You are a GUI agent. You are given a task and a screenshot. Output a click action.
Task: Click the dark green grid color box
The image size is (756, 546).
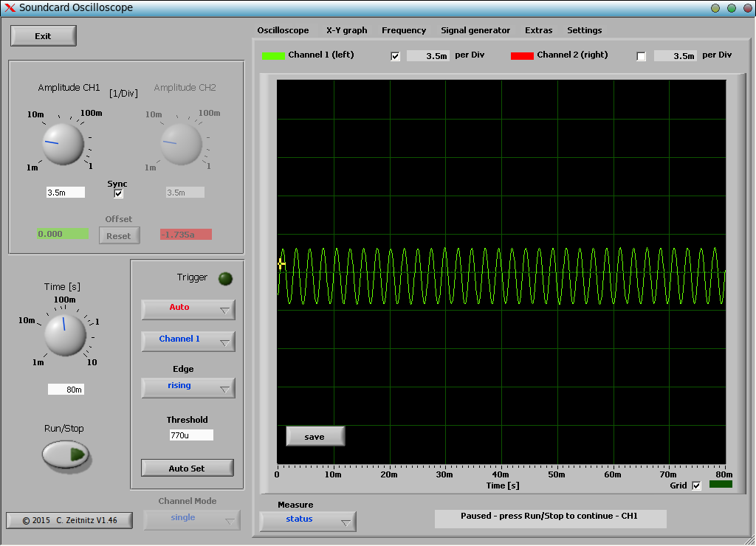click(x=721, y=484)
